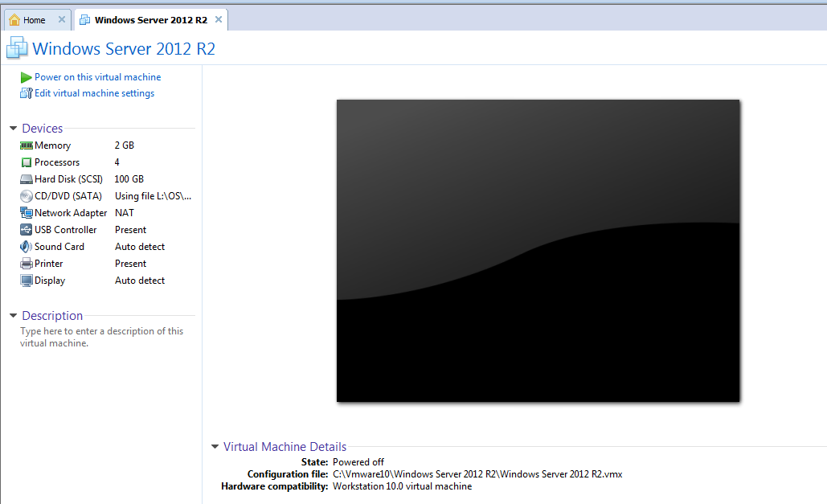The height and width of the screenshot is (504, 827).
Task: Click the USB Controller Present value
Action: click(131, 230)
